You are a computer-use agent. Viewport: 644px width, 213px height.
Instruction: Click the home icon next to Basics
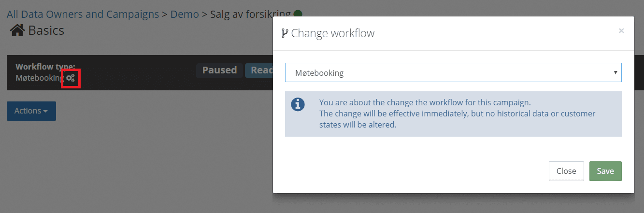tap(17, 31)
